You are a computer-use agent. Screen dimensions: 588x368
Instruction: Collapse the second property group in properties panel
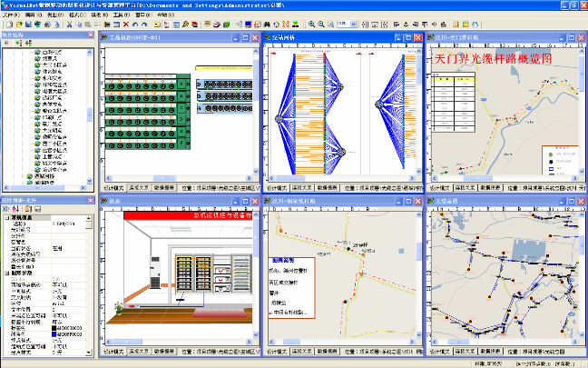[x=5, y=272]
